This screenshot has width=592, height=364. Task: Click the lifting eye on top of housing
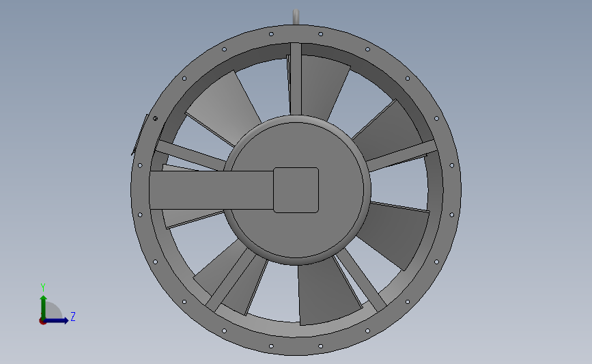coord(296,16)
